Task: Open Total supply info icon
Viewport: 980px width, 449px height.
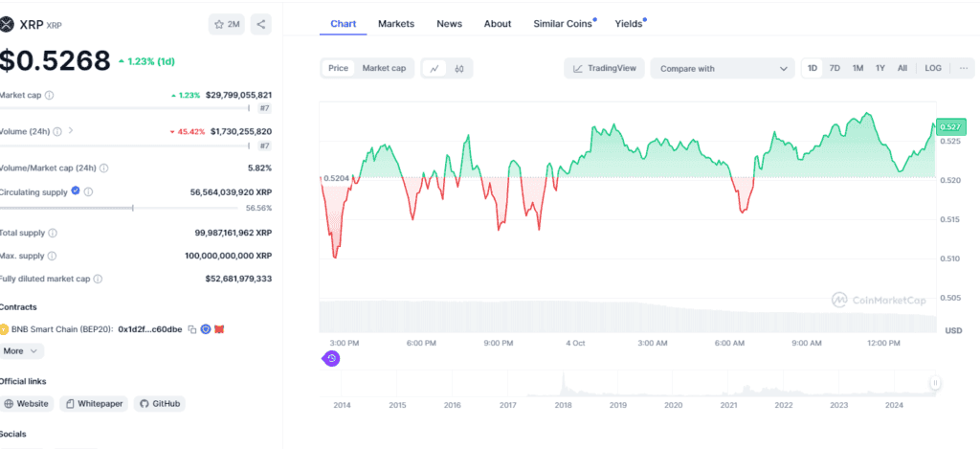Action: 53,233
